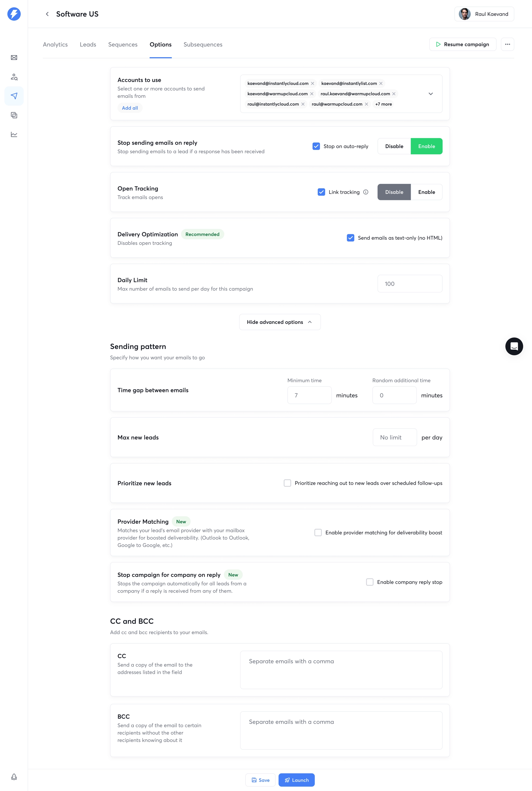Open the support chat bubble
The width and height of the screenshot is (532, 791).
pos(514,346)
